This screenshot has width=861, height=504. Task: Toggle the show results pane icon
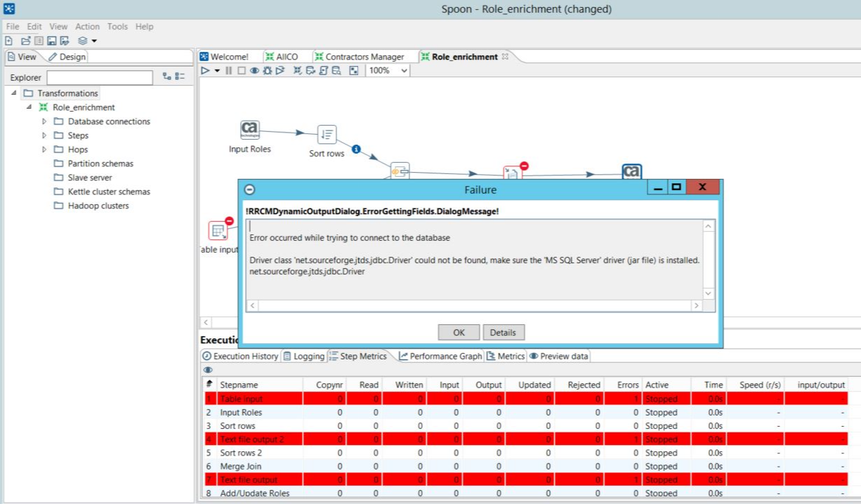pos(353,71)
